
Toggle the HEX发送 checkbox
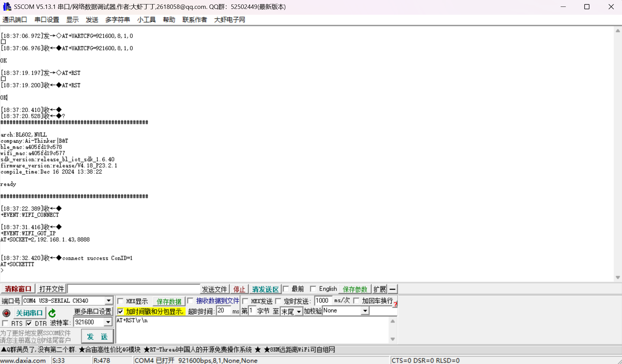[x=245, y=301]
